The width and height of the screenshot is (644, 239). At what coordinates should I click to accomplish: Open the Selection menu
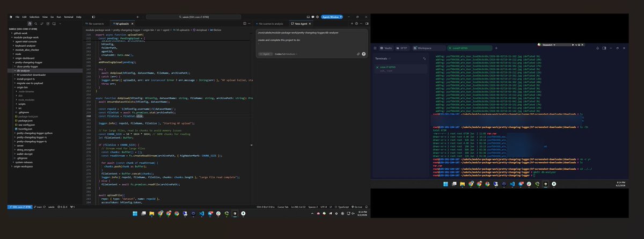click(34, 17)
